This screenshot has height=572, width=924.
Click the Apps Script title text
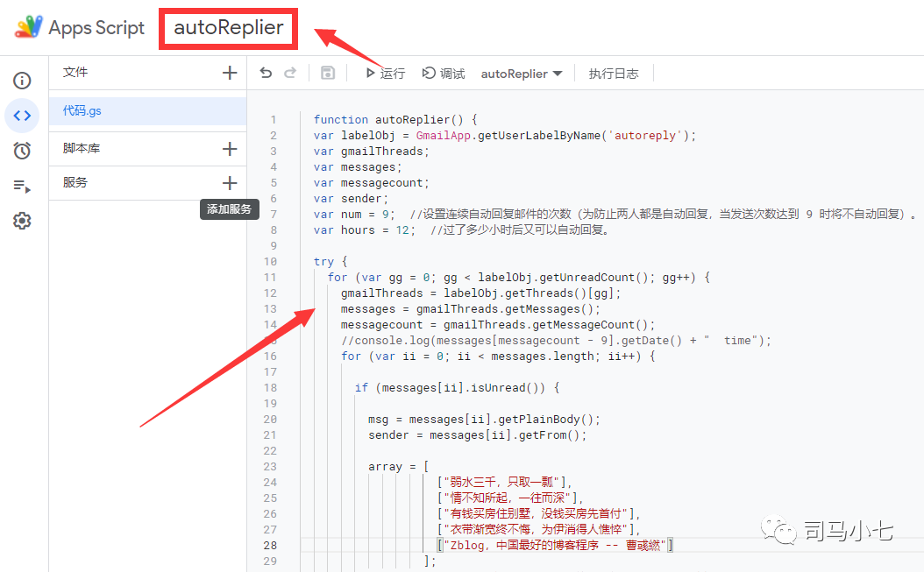click(96, 28)
